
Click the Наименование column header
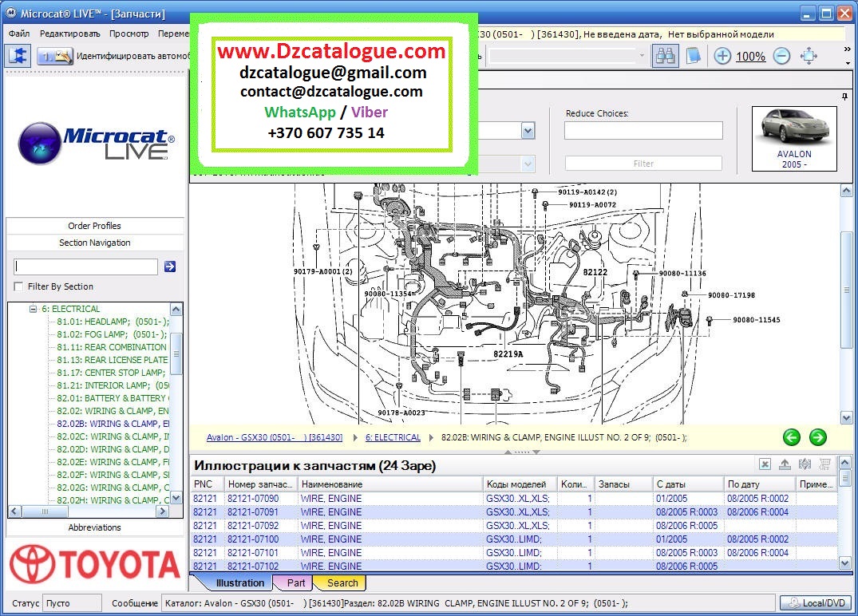point(390,484)
